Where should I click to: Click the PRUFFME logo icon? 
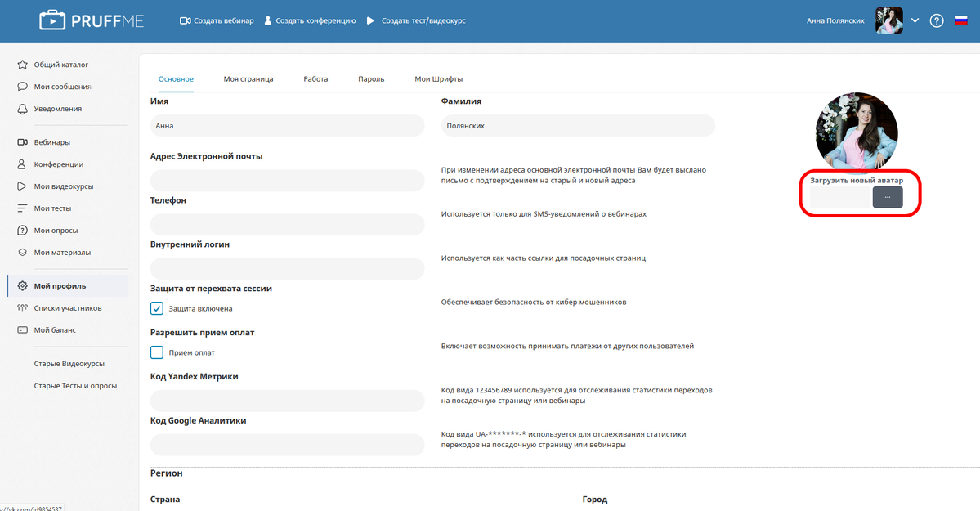coord(51,20)
